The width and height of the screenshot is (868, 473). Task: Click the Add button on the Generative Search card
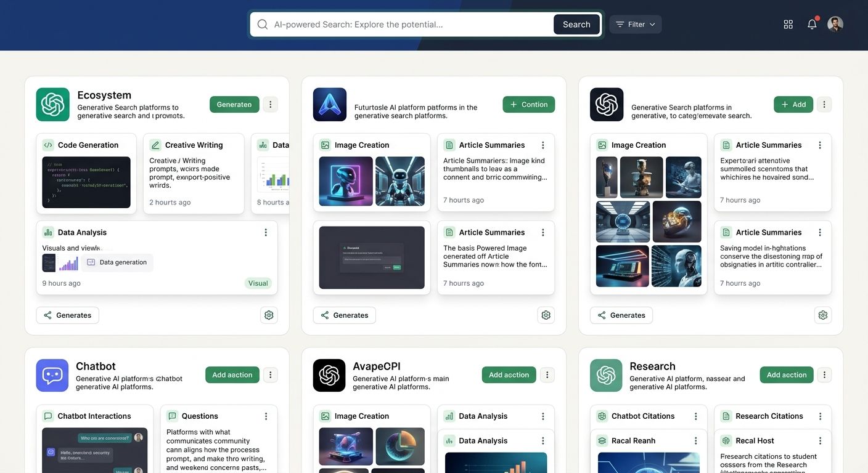point(793,104)
